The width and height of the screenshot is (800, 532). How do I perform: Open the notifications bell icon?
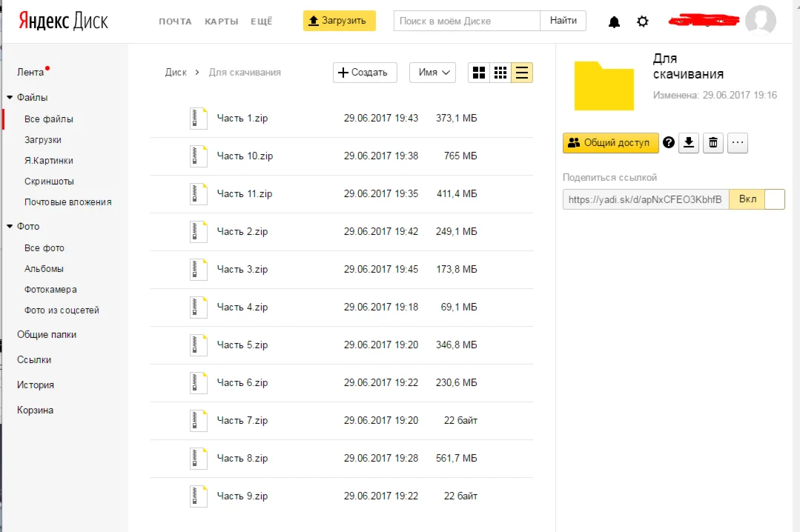[614, 21]
